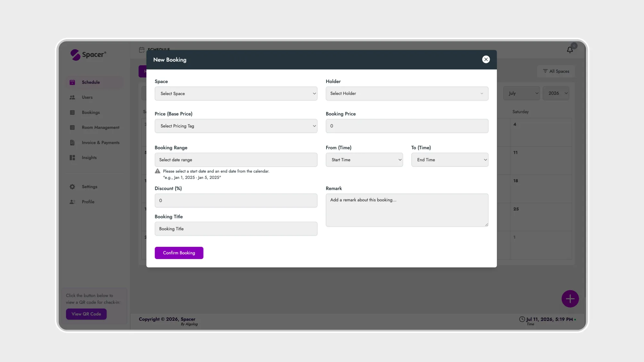Open the notifications bell icon
The height and width of the screenshot is (362, 644).
pos(570,50)
